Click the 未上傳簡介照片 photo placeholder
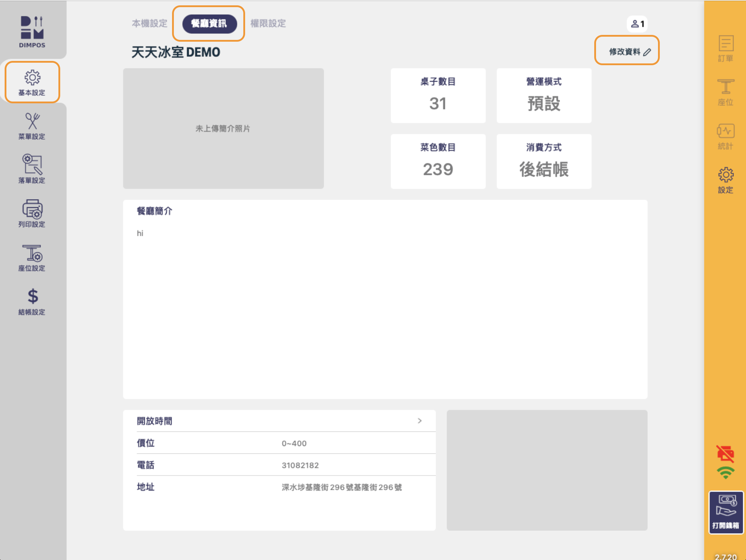Image resolution: width=746 pixels, height=560 pixels. [223, 128]
